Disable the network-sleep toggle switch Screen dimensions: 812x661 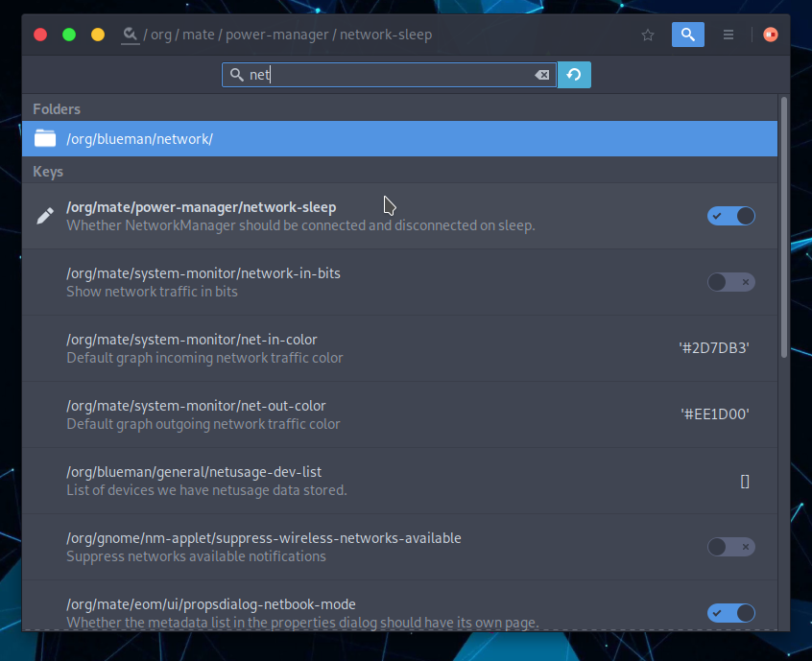point(731,216)
